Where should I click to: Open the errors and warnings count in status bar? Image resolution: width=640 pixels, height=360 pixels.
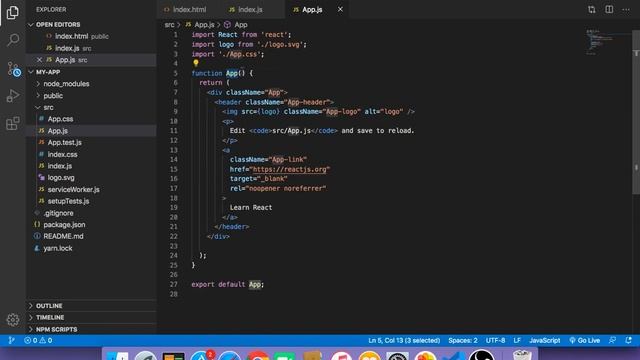(38, 340)
